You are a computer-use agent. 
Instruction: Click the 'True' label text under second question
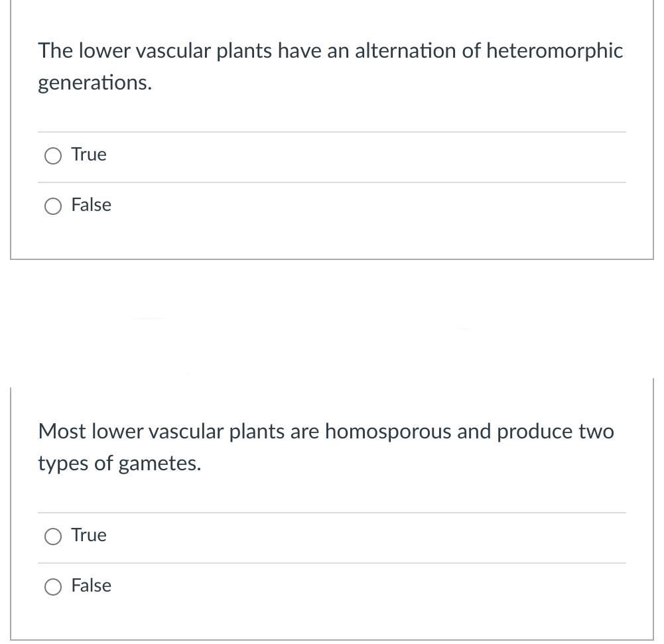pyautogui.click(x=89, y=535)
